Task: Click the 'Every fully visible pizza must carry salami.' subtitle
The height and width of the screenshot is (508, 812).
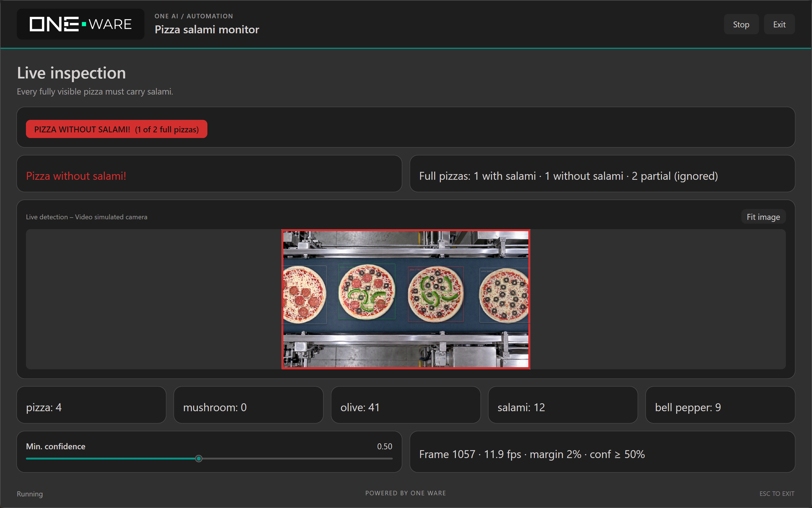Action: click(x=95, y=92)
